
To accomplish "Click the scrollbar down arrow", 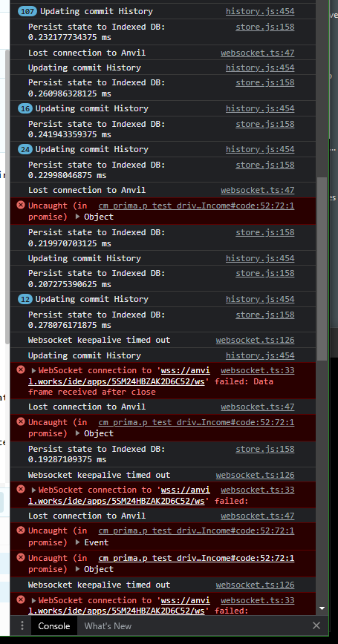I will click(x=322, y=608).
